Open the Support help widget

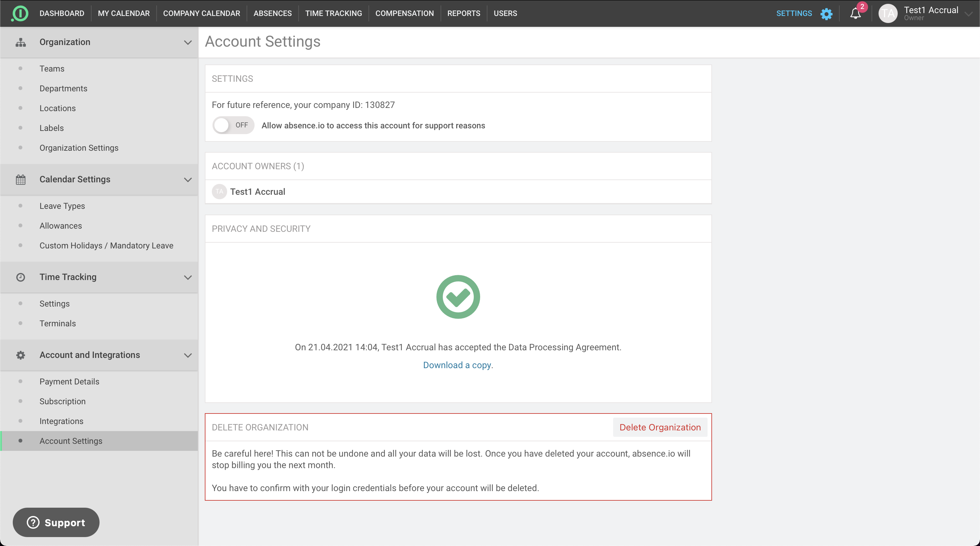coord(56,522)
